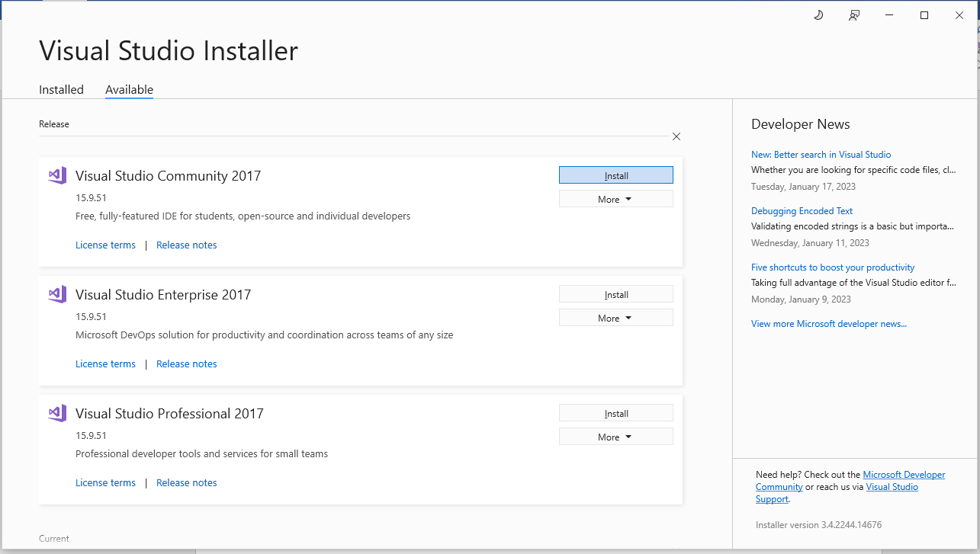Image resolution: width=980 pixels, height=554 pixels.
Task: Expand More dropdown for Community 2017
Action: (616, 199)
